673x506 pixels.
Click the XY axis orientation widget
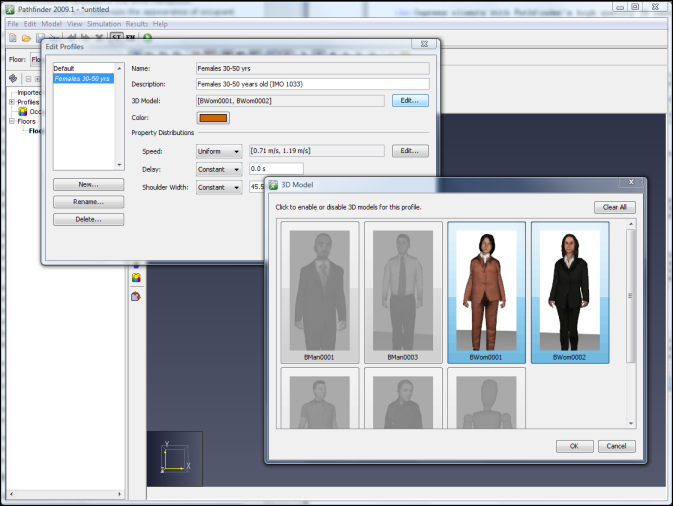(x=174, y=458)
